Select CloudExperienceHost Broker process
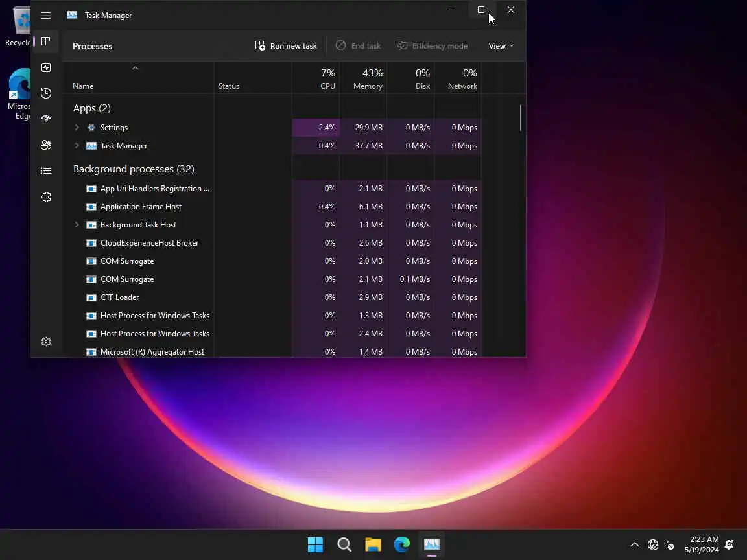The image size is (747, 560). (x=272, y=243)
